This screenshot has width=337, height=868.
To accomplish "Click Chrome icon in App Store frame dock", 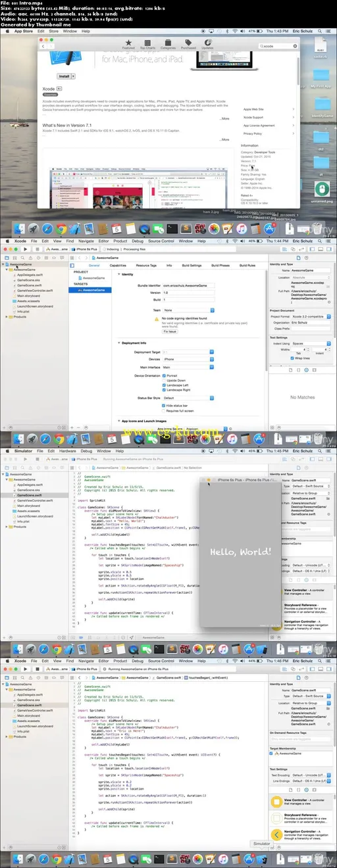I will pos(61,229).
